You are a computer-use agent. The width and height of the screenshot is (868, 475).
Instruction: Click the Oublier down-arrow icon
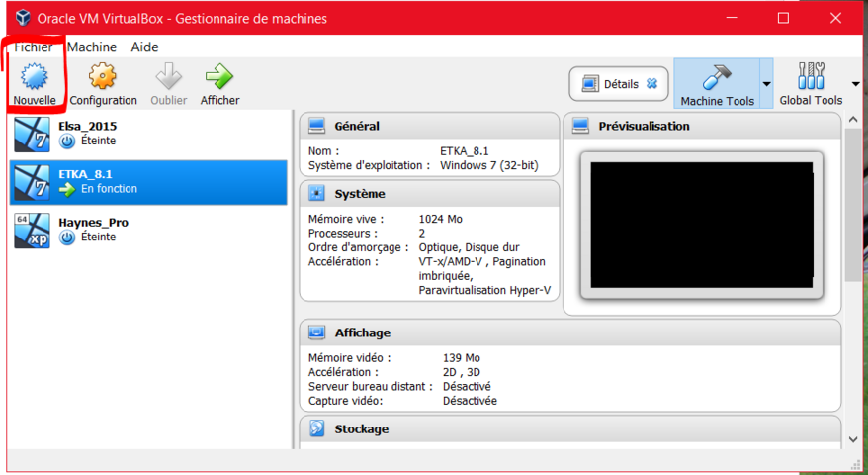pos(169,76)
